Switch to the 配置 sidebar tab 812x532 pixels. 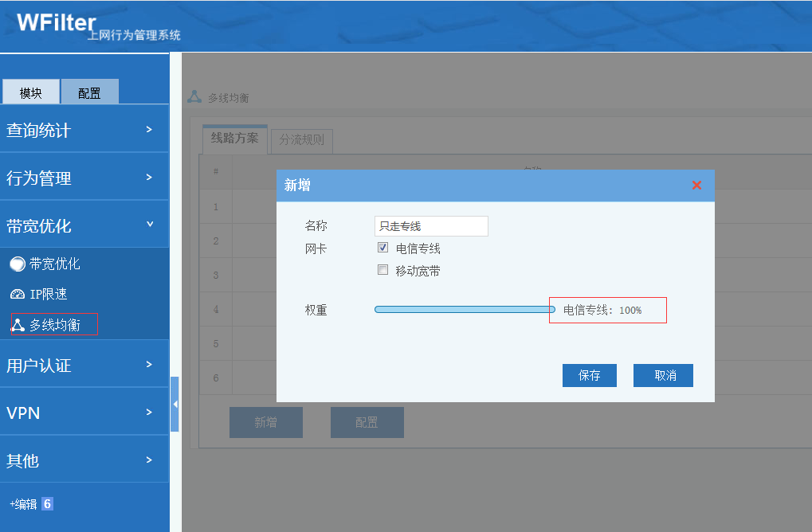pos(89,92)
